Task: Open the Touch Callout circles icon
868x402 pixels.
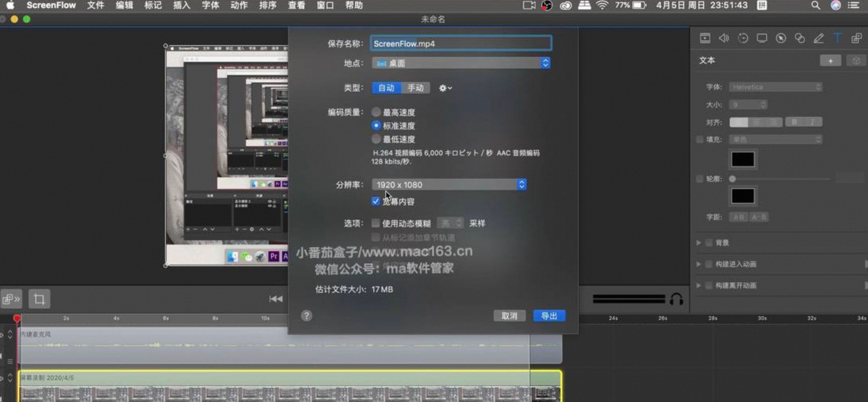Action: (800, 38)
